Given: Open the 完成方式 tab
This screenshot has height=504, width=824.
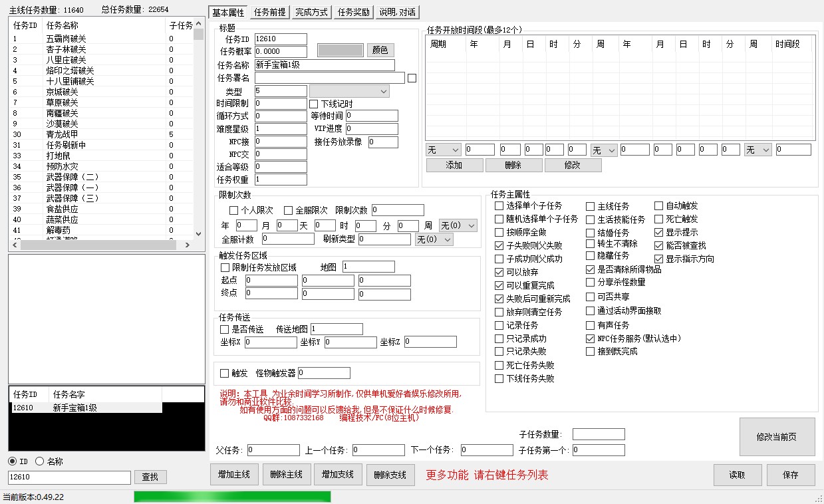Looking at the screenshot, I should click(x=311, y=11).
